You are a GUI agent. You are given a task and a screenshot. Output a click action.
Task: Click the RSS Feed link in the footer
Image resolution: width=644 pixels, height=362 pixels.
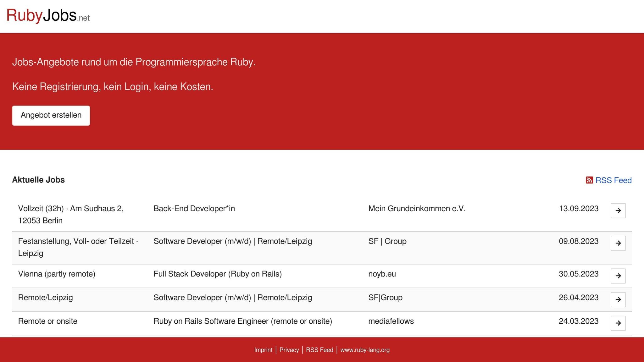[x=319, y=350]
